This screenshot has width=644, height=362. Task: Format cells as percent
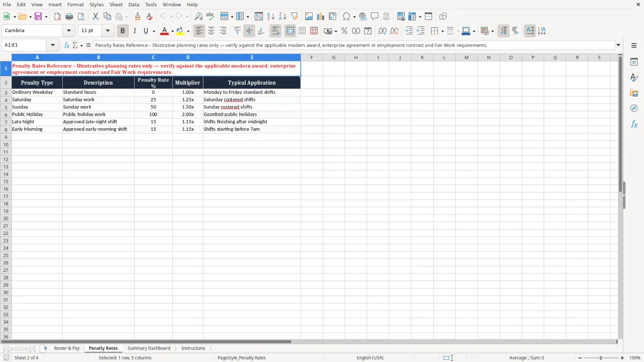pyautogui.click(x=344, y=31)
